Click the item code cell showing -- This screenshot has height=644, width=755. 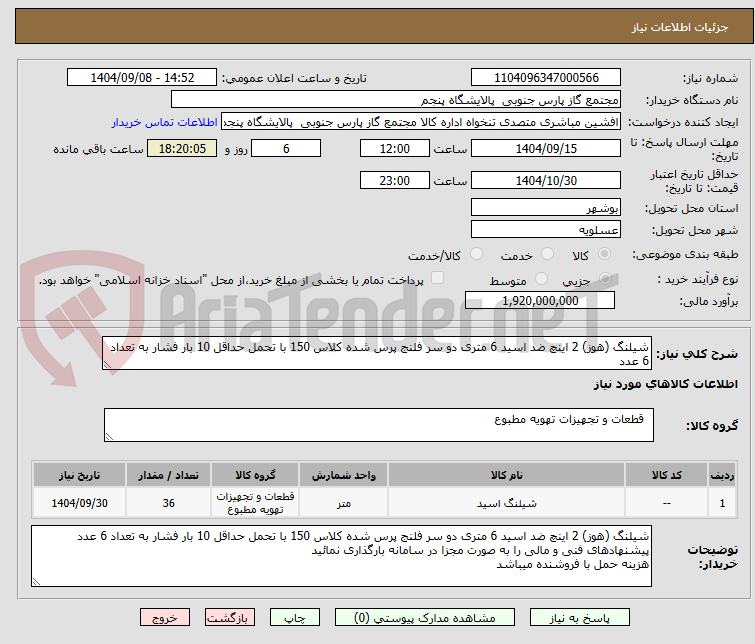coord(666,503)
